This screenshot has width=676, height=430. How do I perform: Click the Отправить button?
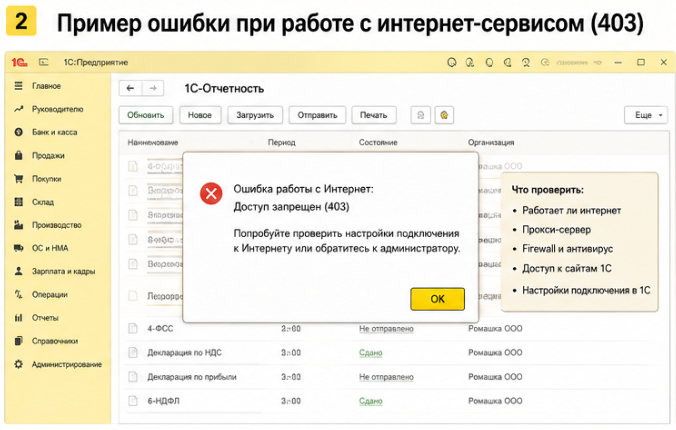coord(317,115)
